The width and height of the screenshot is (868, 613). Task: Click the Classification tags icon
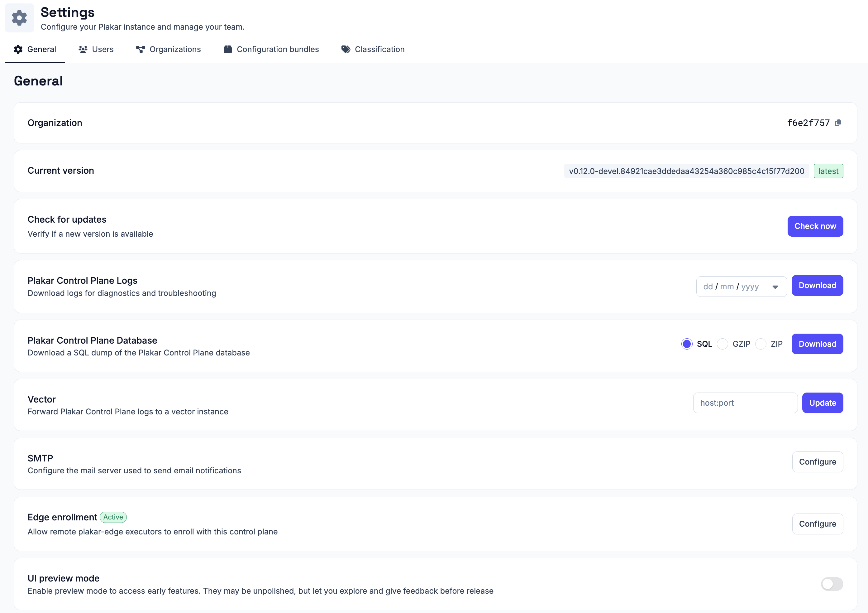coord(346,50)
